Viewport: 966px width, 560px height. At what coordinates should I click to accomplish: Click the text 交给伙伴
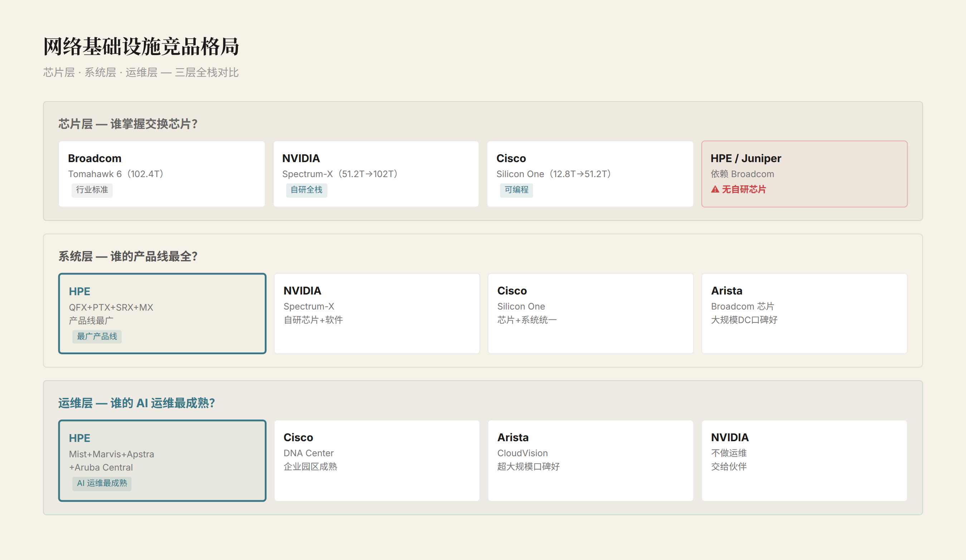(x=729, y=467)
